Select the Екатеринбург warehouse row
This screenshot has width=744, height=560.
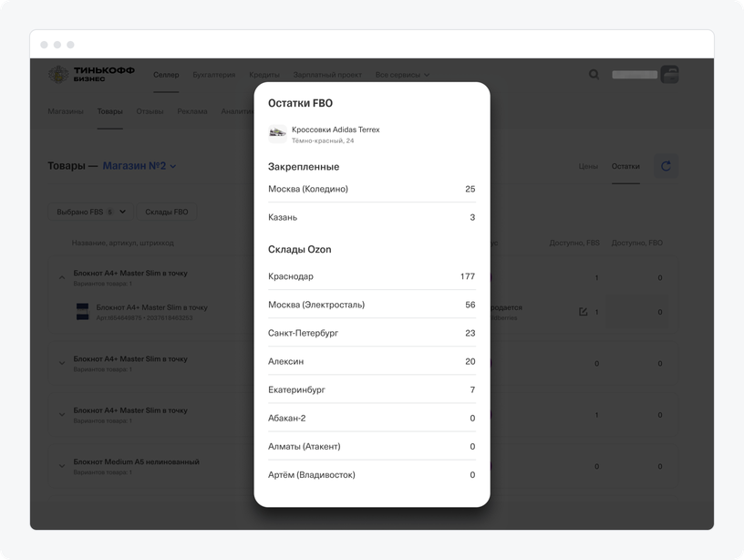pos(371,390)
